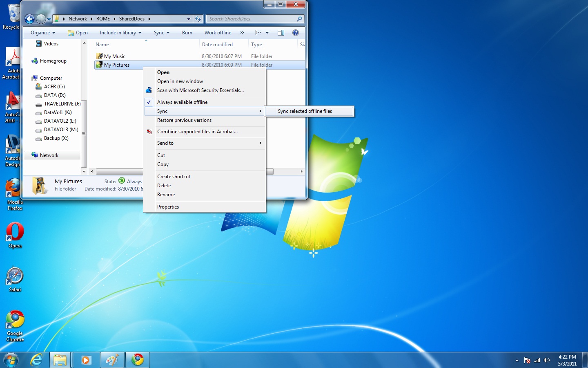The width and height of the screenshot is (588, 368).
Task: Open Google Chrome taskbar icon
Action: pos(138,360)
